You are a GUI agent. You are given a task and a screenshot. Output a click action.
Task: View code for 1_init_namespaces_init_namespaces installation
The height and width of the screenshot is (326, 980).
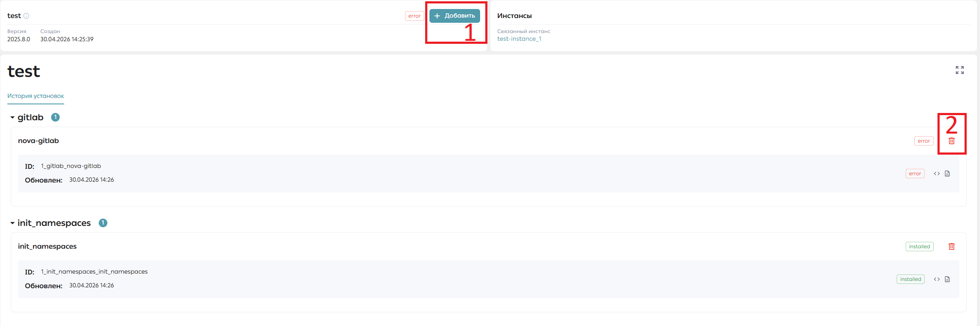(x=937, y=279)
